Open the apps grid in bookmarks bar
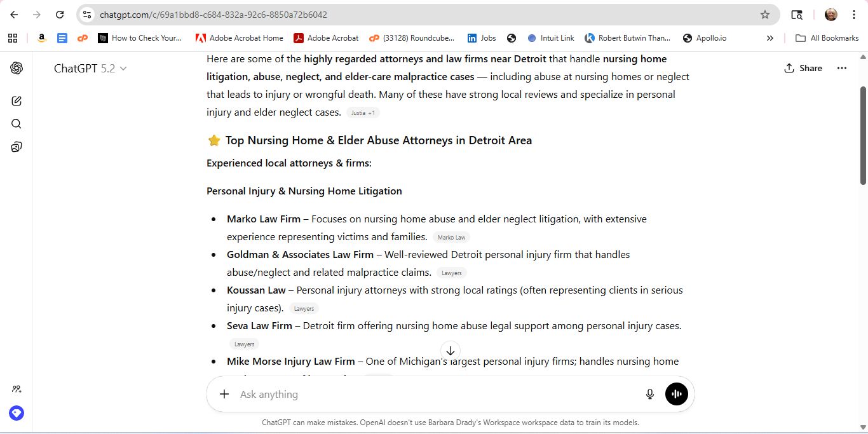 (13, 38)
